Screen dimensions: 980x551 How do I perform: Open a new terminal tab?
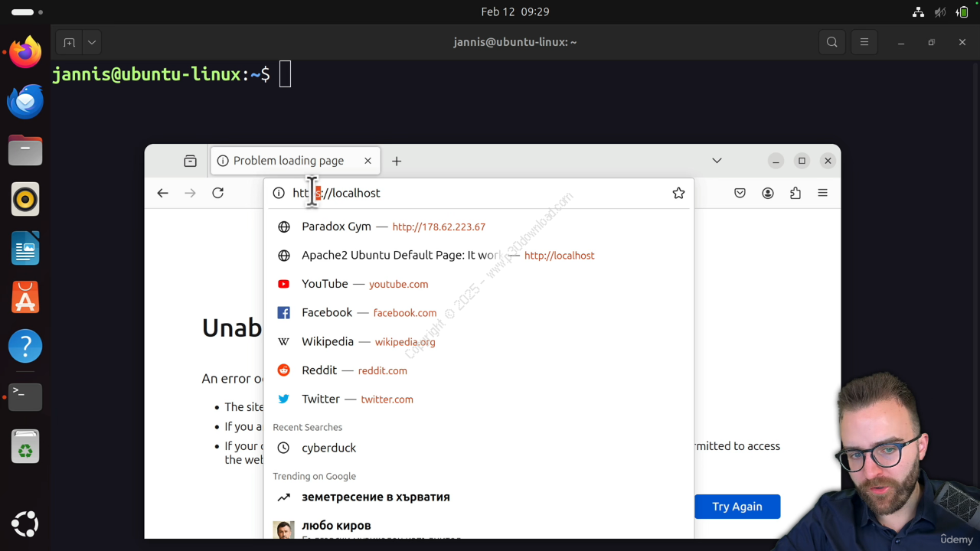click(x=69, y=42)
